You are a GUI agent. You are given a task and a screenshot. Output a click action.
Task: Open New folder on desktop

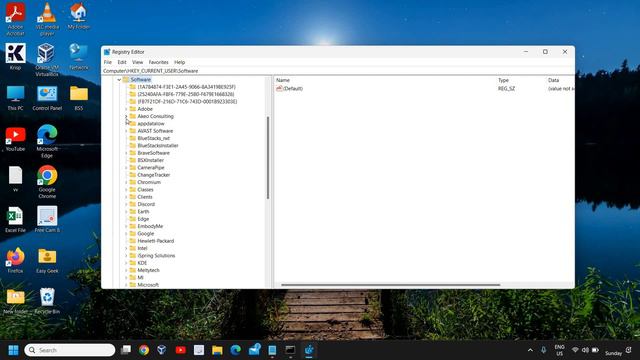click(16, 301)
